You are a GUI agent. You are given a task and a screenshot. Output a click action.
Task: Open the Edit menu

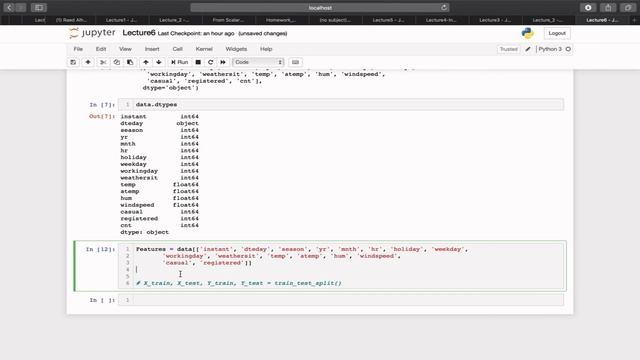[x=101, y=49]
